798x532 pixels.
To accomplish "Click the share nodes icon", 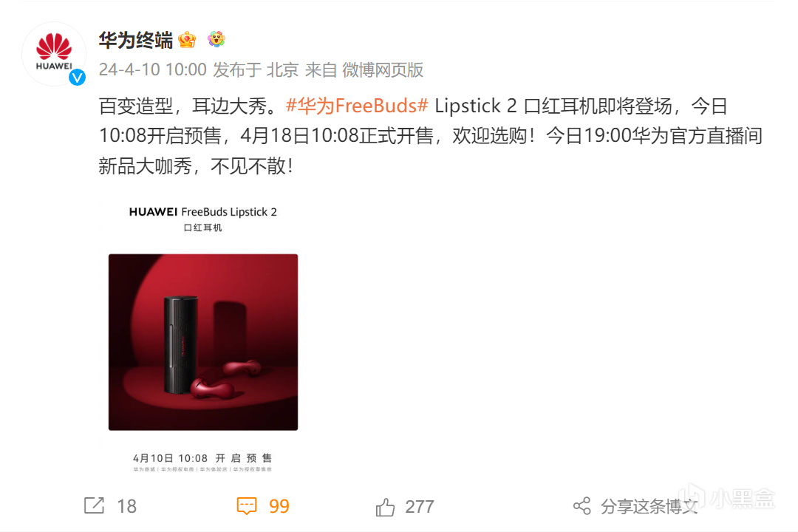I will click(x=582, y=506).
